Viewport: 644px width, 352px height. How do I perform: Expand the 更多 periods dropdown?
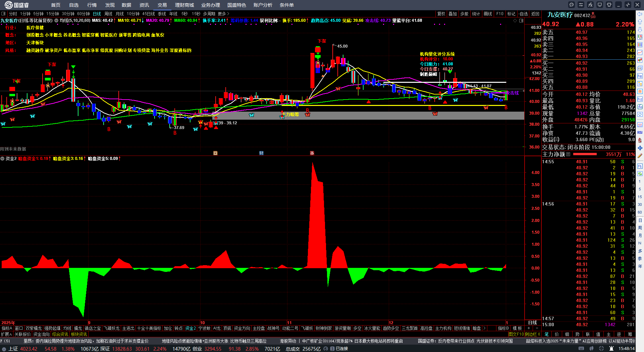(223, 14)
